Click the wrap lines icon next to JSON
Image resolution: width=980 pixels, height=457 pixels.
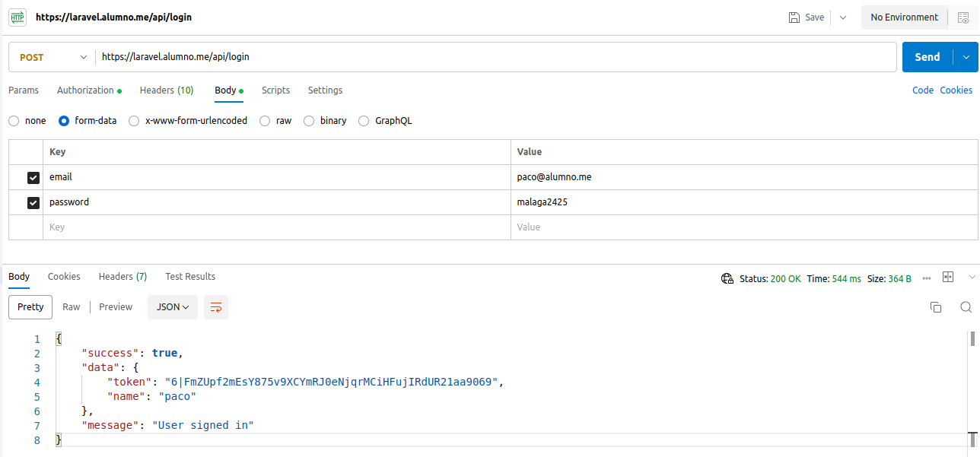(x=216, y=307)
